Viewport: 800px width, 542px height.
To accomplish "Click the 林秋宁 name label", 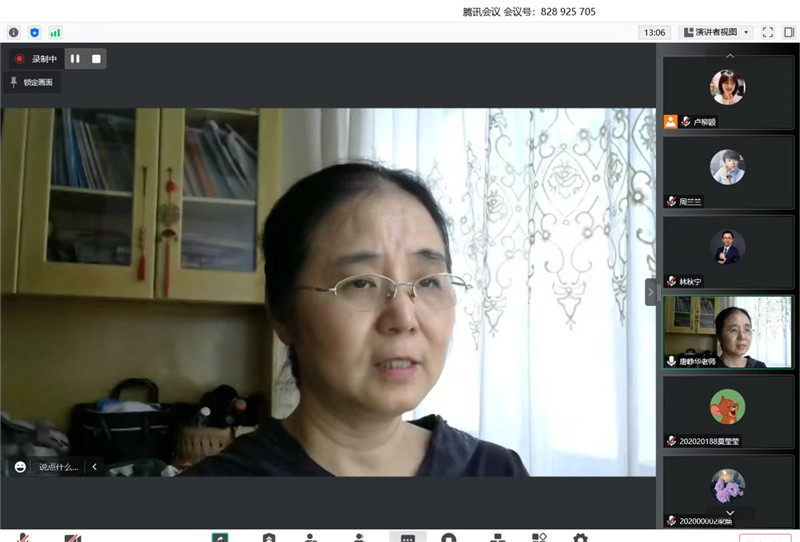I will [x=690, y=282].
